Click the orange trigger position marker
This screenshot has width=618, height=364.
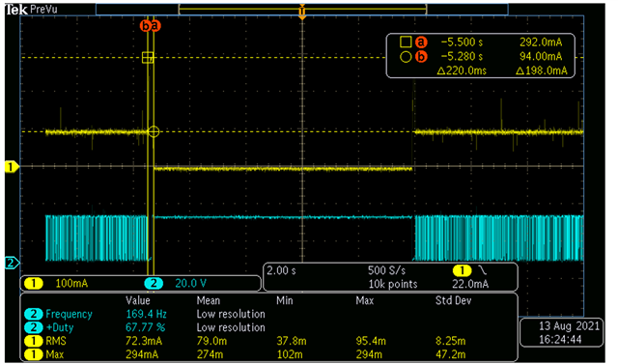(x=302, y=13)
